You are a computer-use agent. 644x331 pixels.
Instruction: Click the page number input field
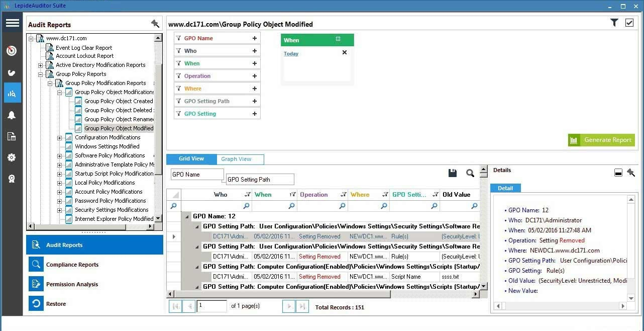[x=211, y=306]
